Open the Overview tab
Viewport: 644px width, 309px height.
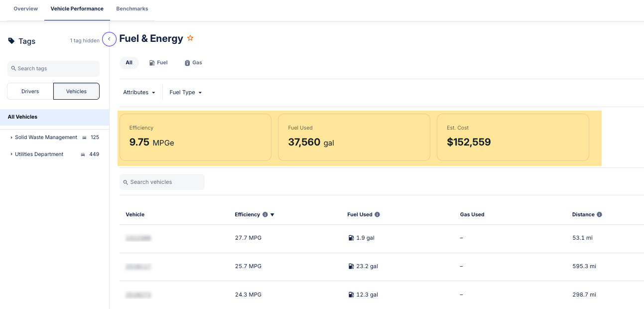point(25,9)
